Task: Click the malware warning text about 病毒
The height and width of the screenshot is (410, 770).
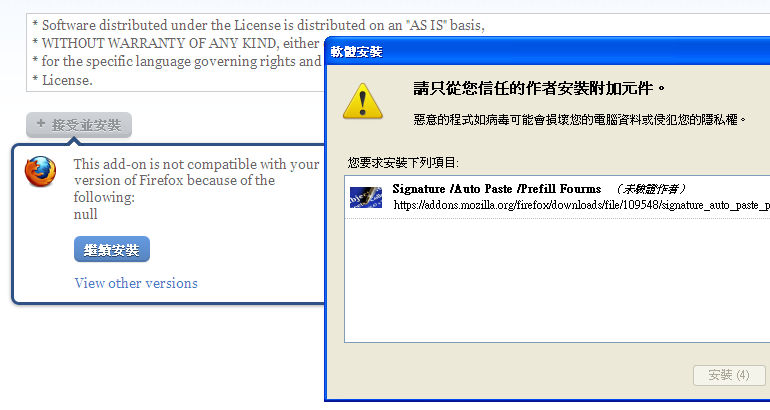Action: point(580,120)
